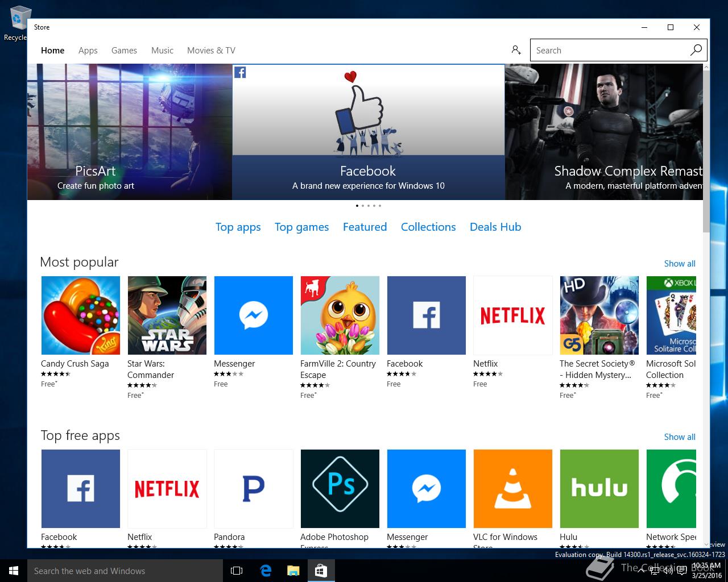Open the Featured link
The width and height of the screenshot is (728, 582).
365,227
